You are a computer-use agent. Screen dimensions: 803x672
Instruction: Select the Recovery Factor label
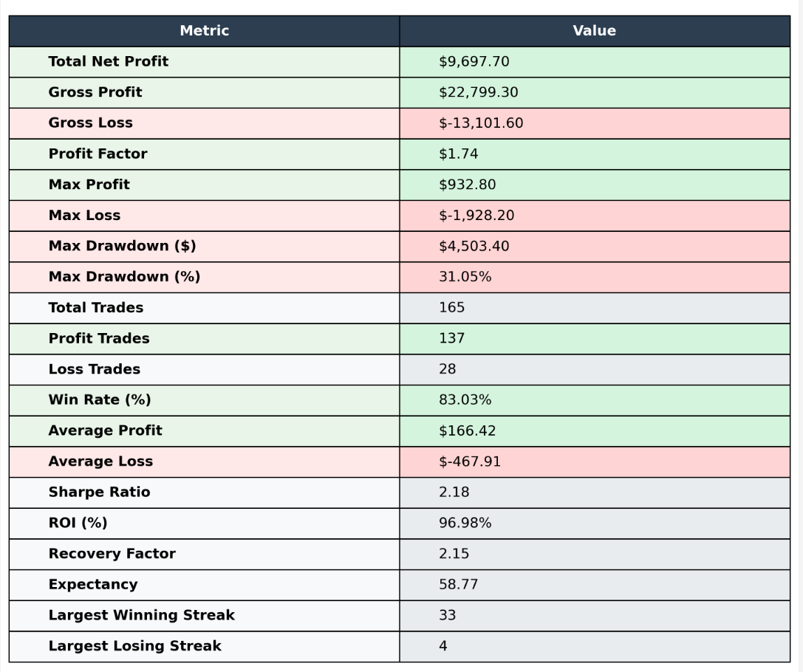pos(112,554)
